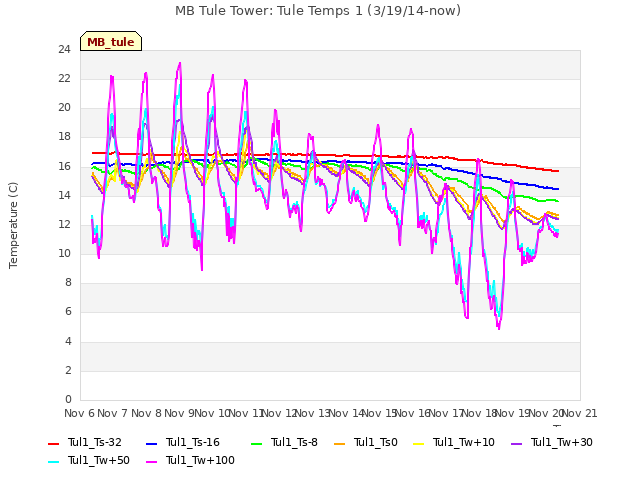Click the green Tul1_Ts-8 legend swatch
Image resolution: width=640 pixels, height=480 pixels.
point(256,443)
